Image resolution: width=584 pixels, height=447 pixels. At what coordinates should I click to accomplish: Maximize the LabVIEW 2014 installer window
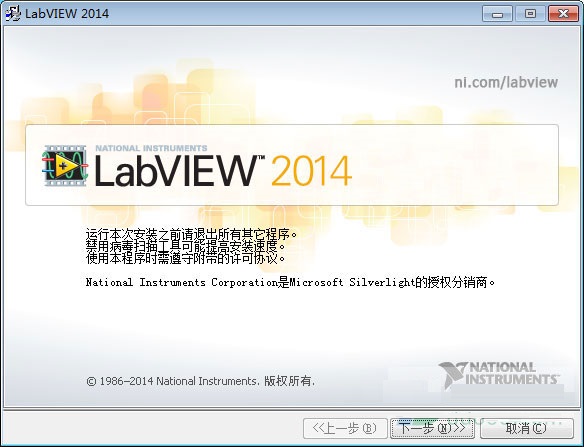click(530, 14)
